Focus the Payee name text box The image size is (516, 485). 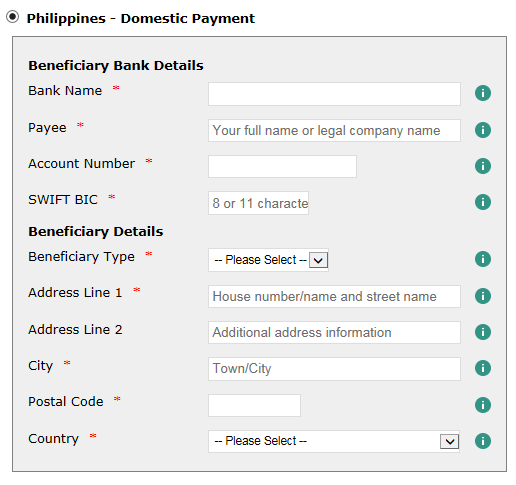[334, 130]
